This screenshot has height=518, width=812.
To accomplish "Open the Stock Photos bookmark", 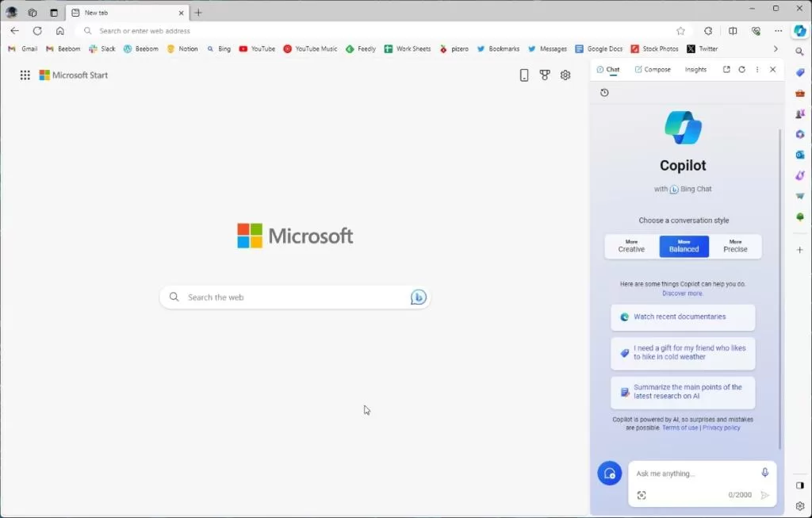I will click(654, 48).
